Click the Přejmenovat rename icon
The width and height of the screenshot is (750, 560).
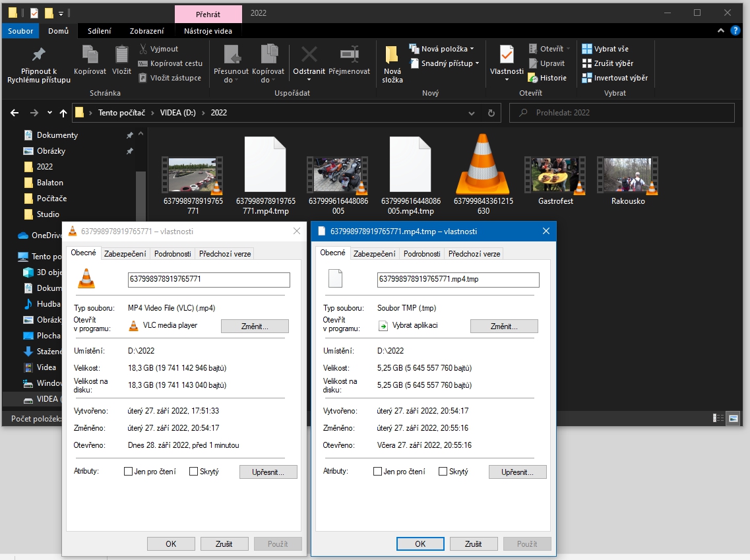[349, 55]
